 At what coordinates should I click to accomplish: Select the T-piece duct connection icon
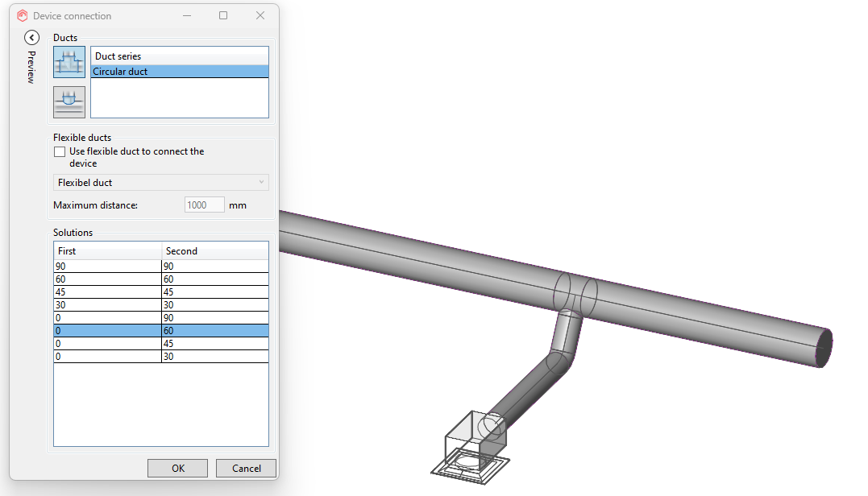pyautogui.click(x=69, y=62)
